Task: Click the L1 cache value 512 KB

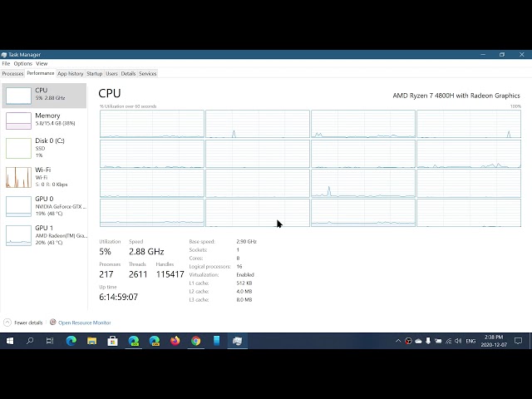Action: [244, 283]
